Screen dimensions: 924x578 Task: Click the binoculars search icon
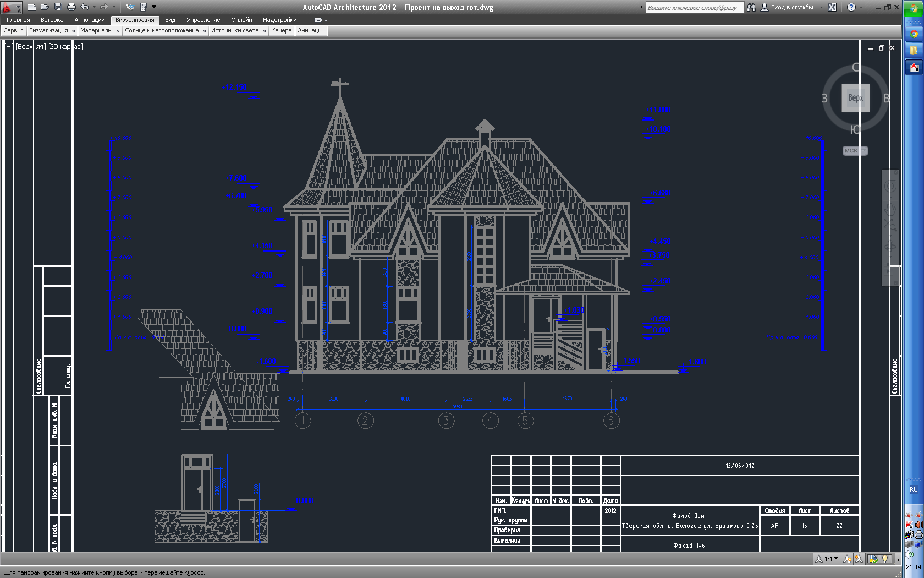click(x=751, y=7)
